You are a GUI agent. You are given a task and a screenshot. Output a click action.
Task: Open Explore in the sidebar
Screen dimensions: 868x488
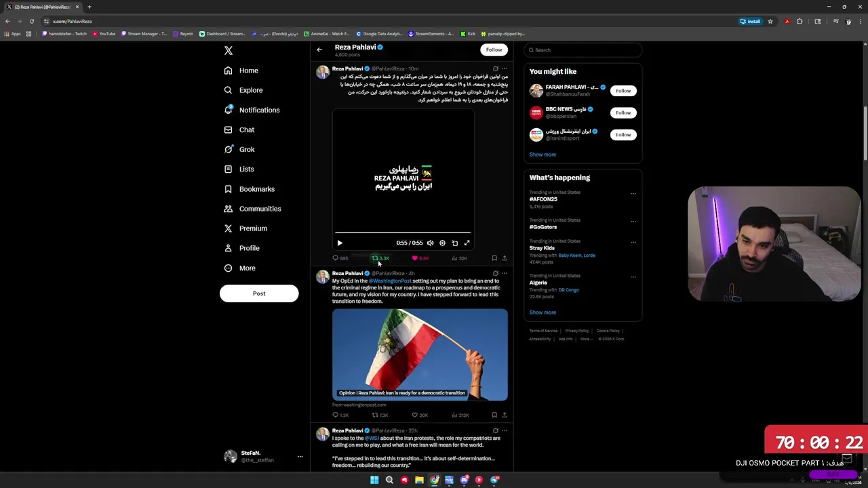coord(243,90)
